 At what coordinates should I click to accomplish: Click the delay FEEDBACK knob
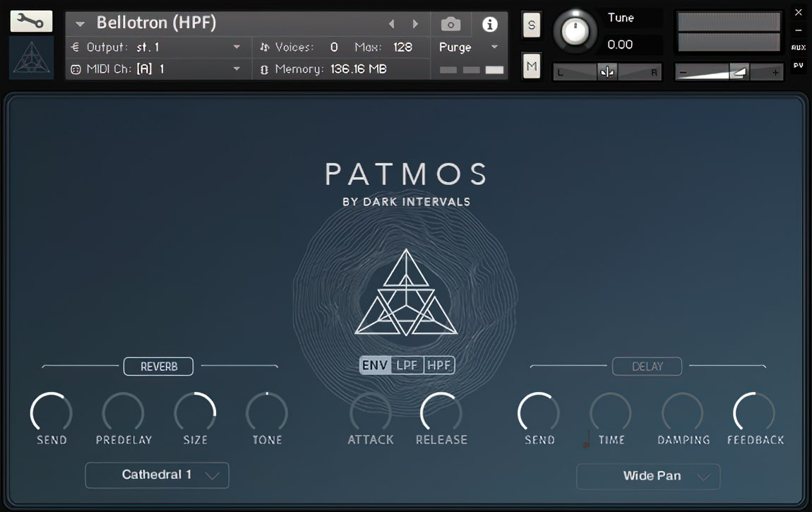click(755, 412)
